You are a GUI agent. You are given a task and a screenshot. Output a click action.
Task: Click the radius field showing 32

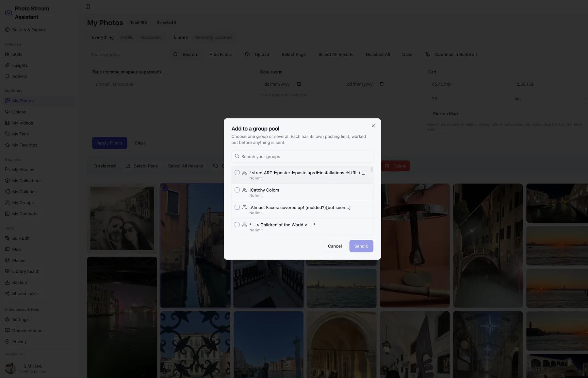(468, 99)
